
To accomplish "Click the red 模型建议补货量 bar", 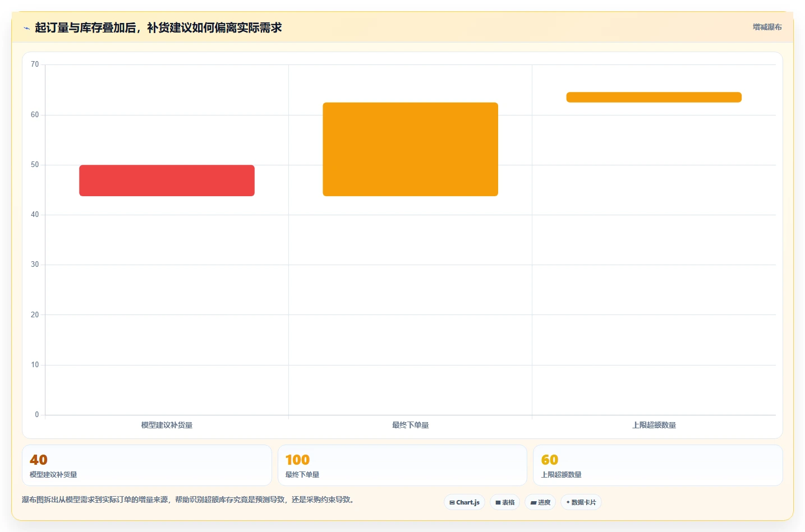I will tap(167, 181).
